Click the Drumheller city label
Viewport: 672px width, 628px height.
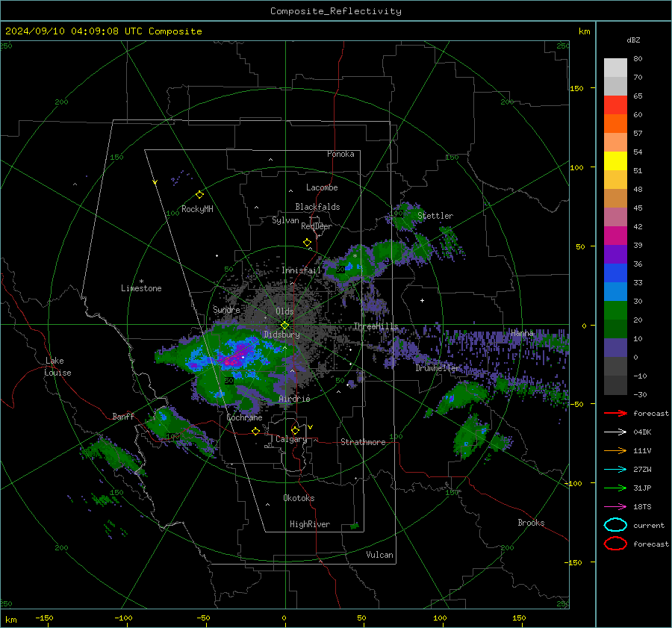point(438,368)
